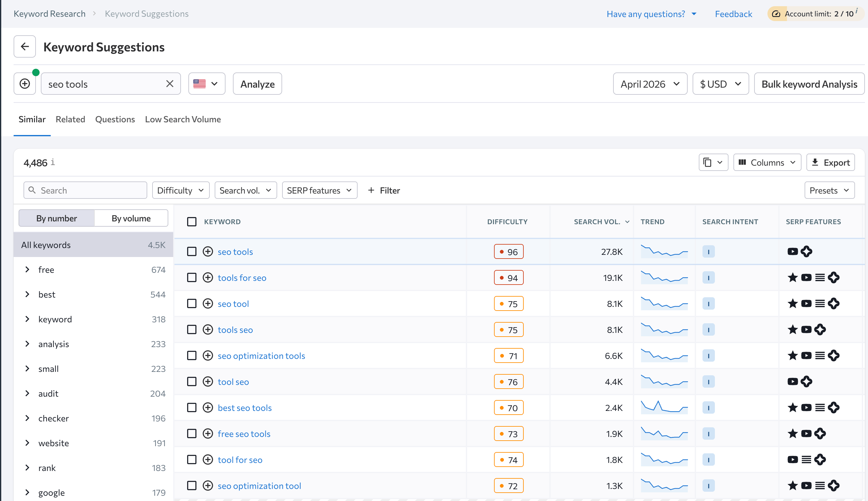Open the SERP features filter dropdown

[x=320, y=190]
